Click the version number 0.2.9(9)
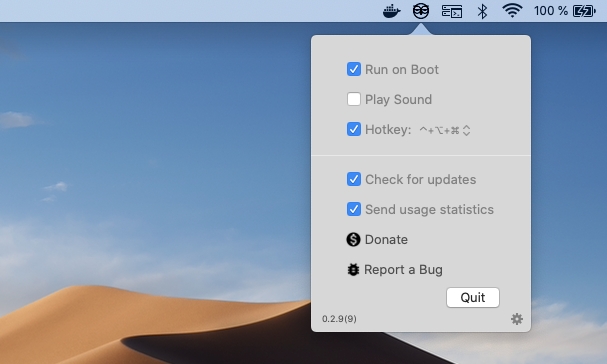Viewport: 607px width, 364px height. tap(339, 319)
